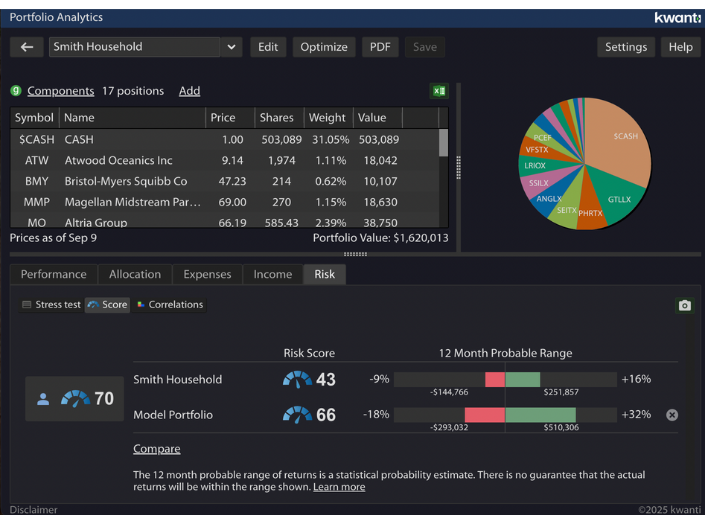Image resolution: width=705 pixels, height=524 pixels.
Task: Switch to Stress test view
Action: (x=51, y=305)
